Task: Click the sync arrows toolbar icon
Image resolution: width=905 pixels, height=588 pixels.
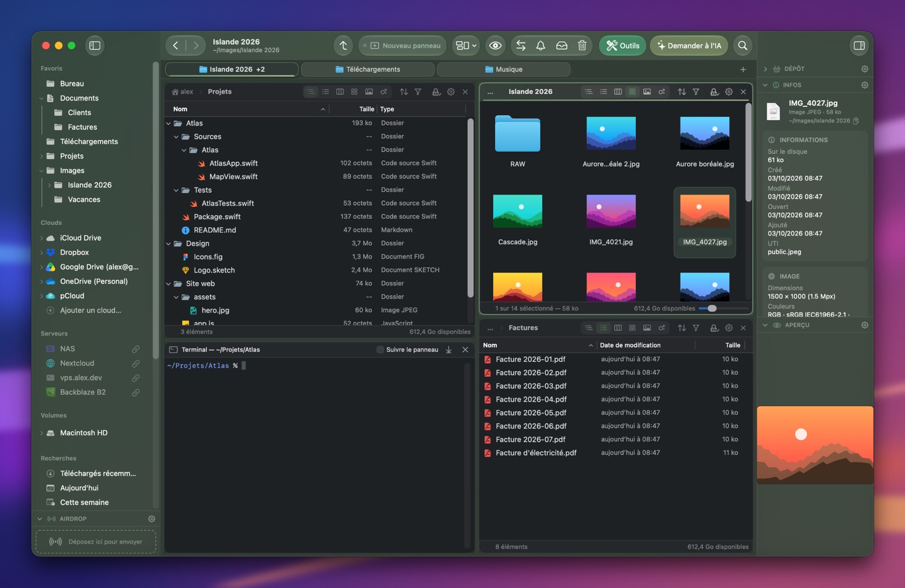Action: pos(521,46)
